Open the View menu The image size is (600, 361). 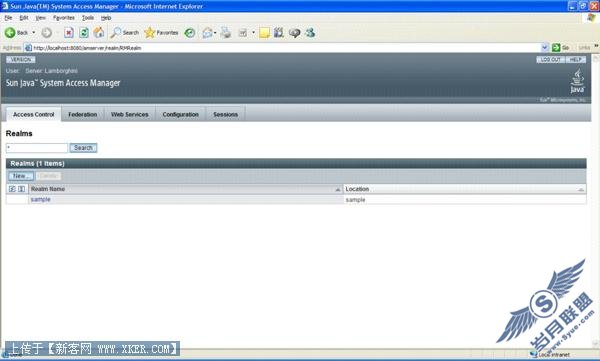coord(41,18)
